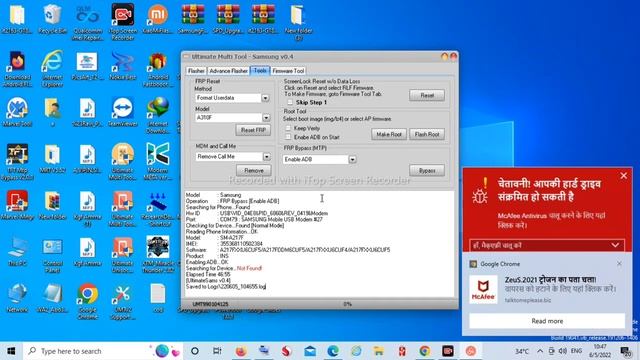Viewport: 640px width, 360px height.
Task: Open the Android Fastboot desktop icon
Action: click(158, 69)
